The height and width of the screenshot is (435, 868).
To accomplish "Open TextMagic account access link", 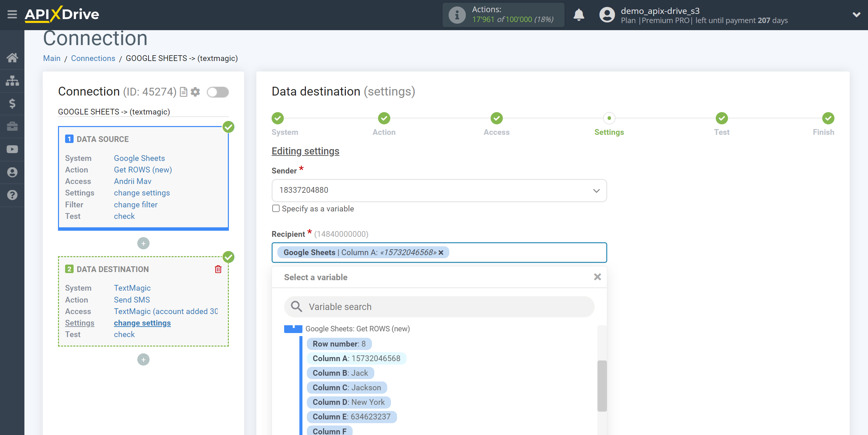I will coord(166,311).
